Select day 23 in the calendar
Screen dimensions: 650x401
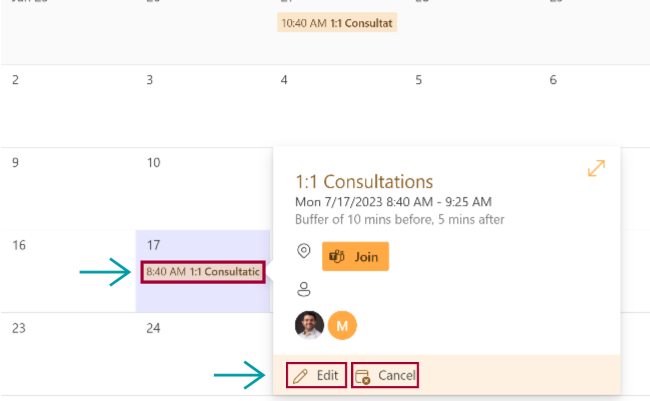point(19,327)
